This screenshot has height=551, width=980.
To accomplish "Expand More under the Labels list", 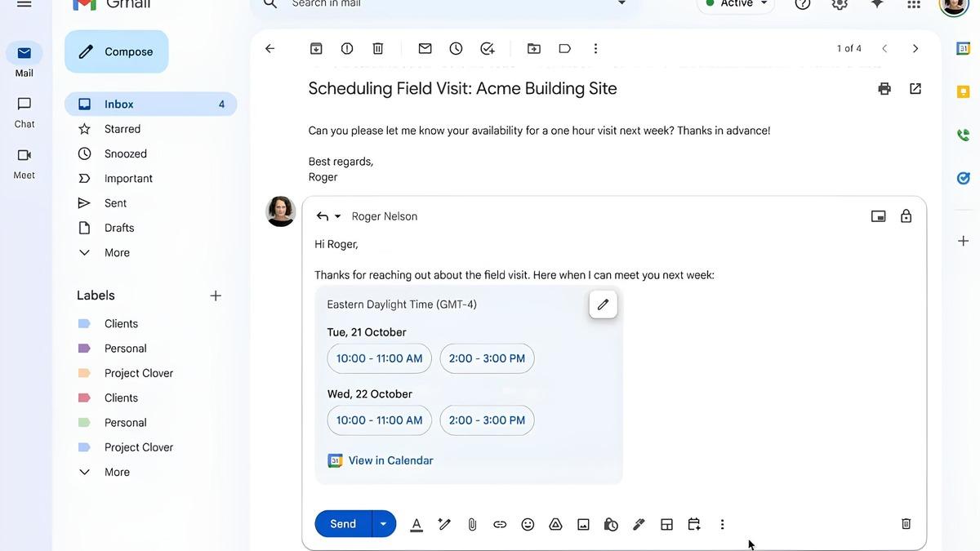I will tap(117, 472).
